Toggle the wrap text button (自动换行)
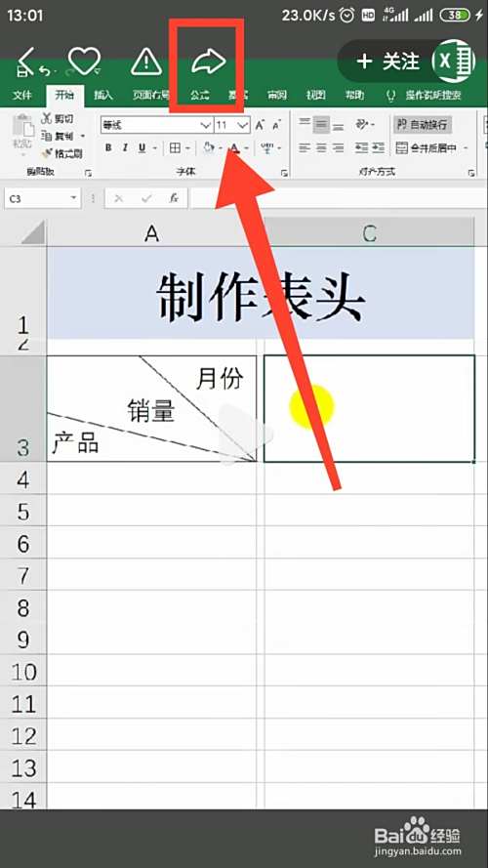The width and height of the screenshot is (488, 868). pyautogui.click(x=423, y=125)
